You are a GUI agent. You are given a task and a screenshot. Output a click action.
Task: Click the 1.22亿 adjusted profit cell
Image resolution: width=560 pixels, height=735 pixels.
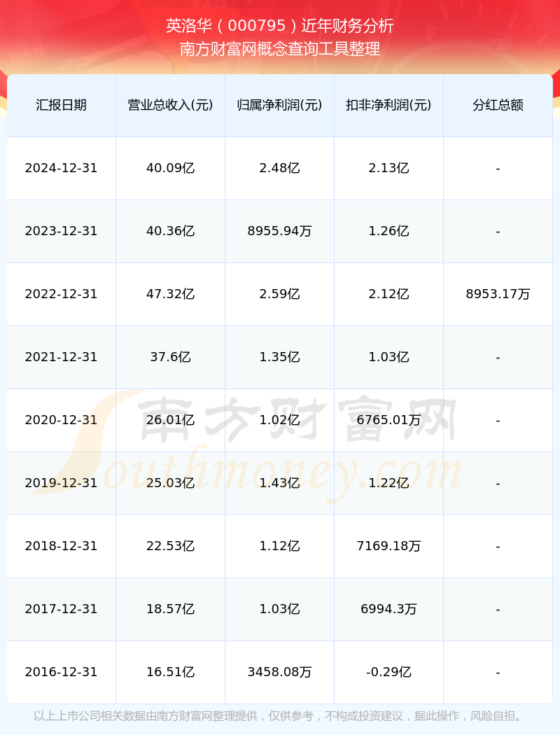[389, 483]
